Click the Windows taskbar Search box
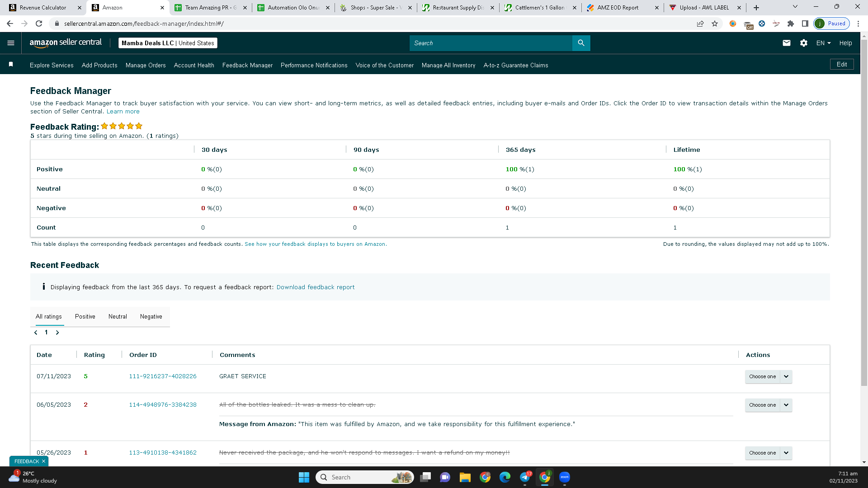This screenshot has height=488, width=868. (x=365, y=477)
